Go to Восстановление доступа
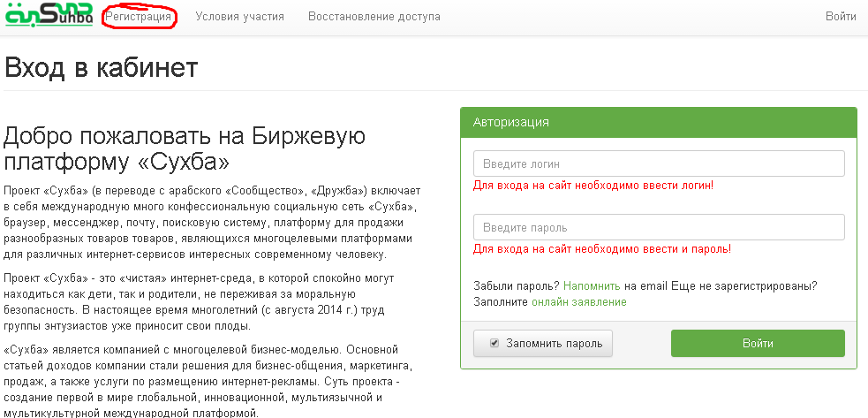The width and height of the screenshot is (868, 418). click(x=374, y=17)
